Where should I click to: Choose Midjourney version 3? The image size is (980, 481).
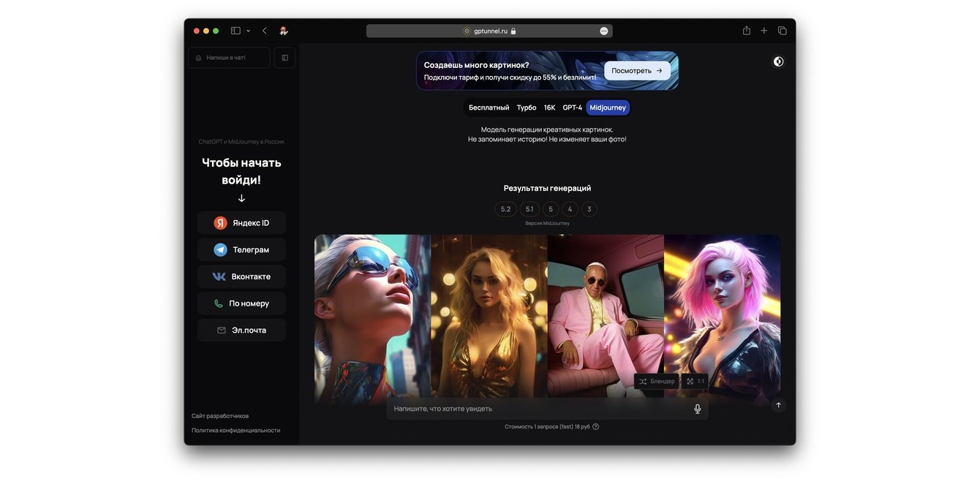589,209
